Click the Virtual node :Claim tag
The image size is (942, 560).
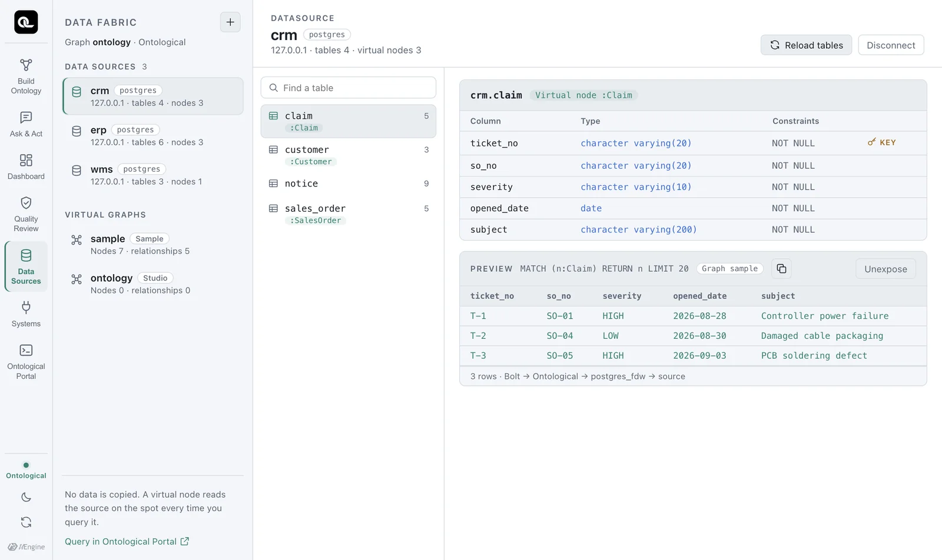pos(583,95)
